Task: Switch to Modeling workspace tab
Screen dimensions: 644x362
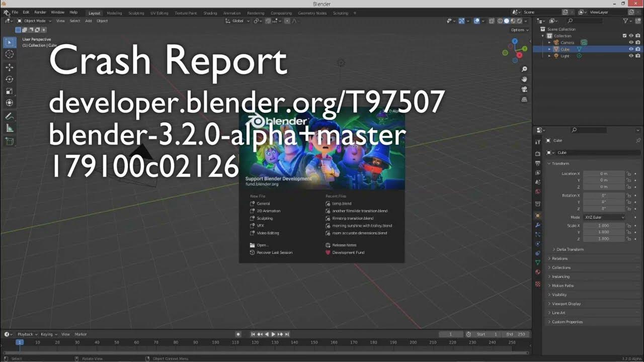Action: point(114,13)
